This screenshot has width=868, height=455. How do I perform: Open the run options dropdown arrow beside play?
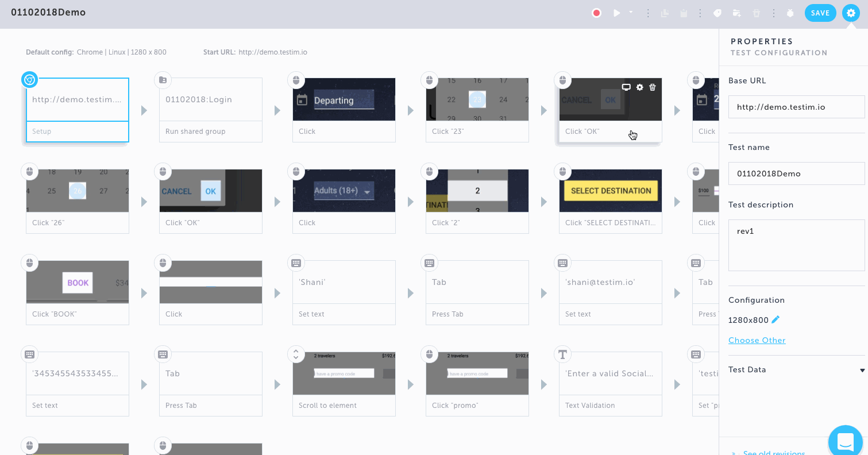pyautogui.click(x=631, y=11)
